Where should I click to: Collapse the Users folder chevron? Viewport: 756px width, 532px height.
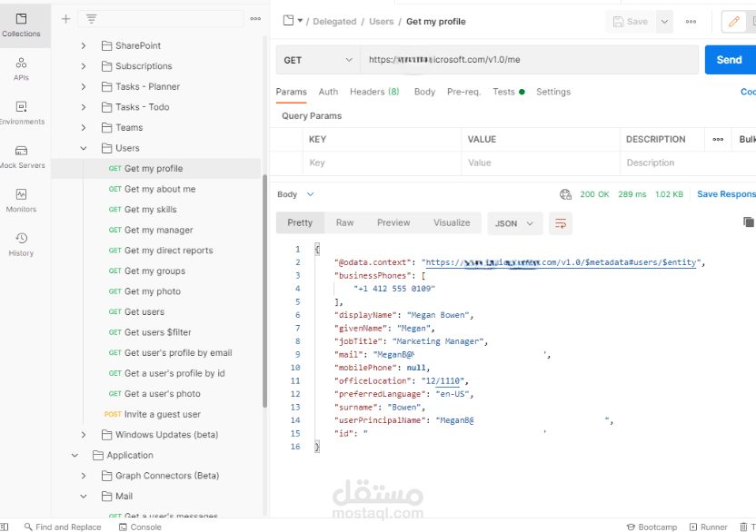pyautogui.click(x=84, y=148)
